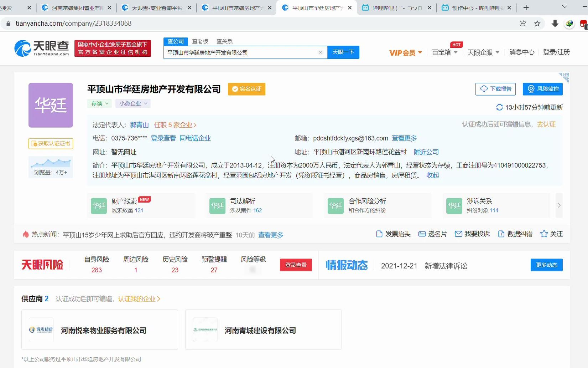Open the 百宝箱 dropdown menu

444,52
